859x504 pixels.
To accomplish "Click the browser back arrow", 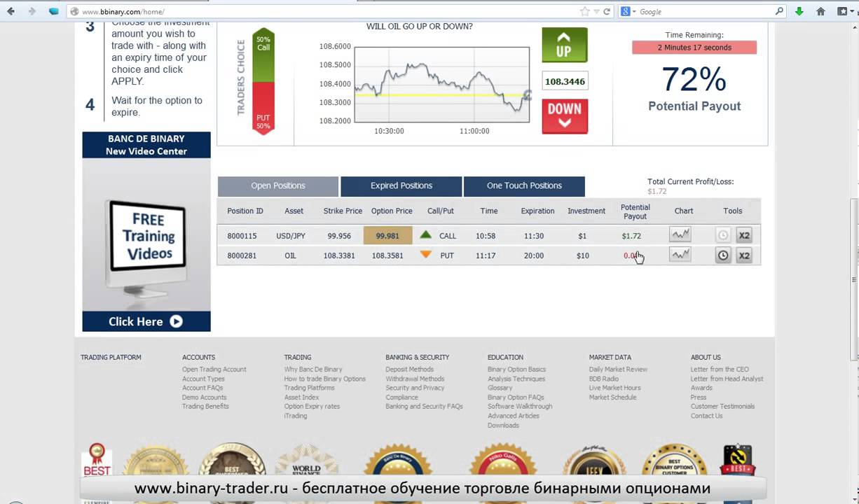I will (x=11, y=11).
